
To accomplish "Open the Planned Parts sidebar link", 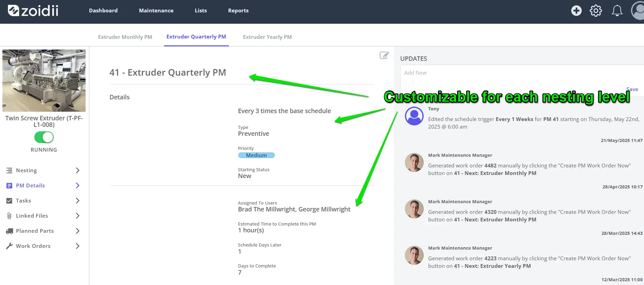I will point(35,231).
